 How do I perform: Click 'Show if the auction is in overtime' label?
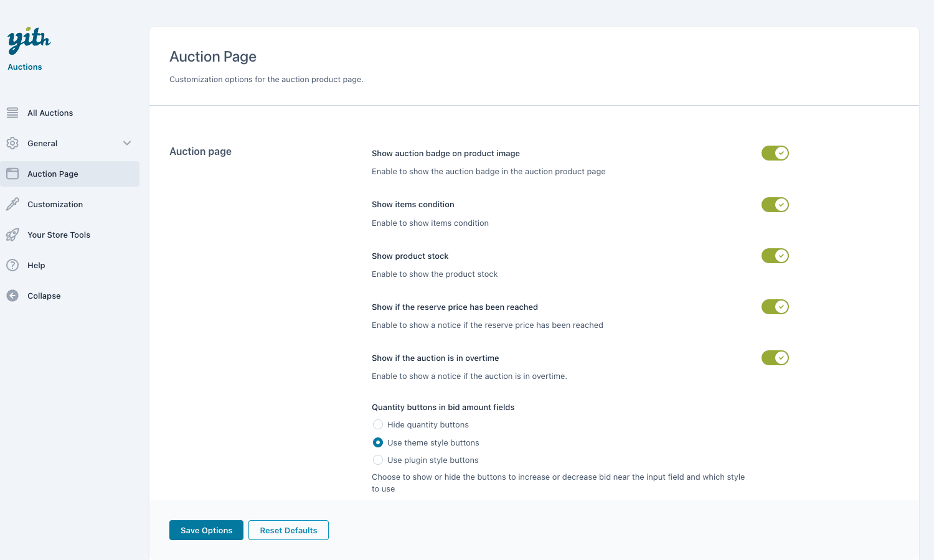435,358
